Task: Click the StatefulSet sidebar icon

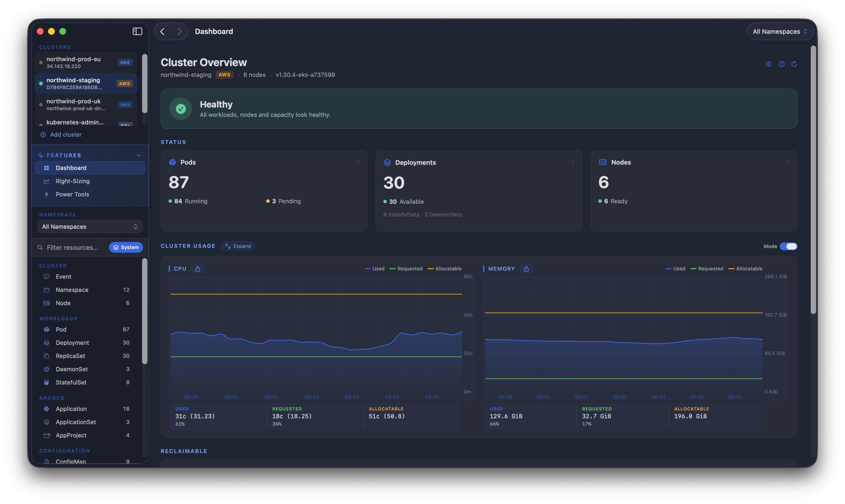Action: pyautogui.click(x=47, y=382)
